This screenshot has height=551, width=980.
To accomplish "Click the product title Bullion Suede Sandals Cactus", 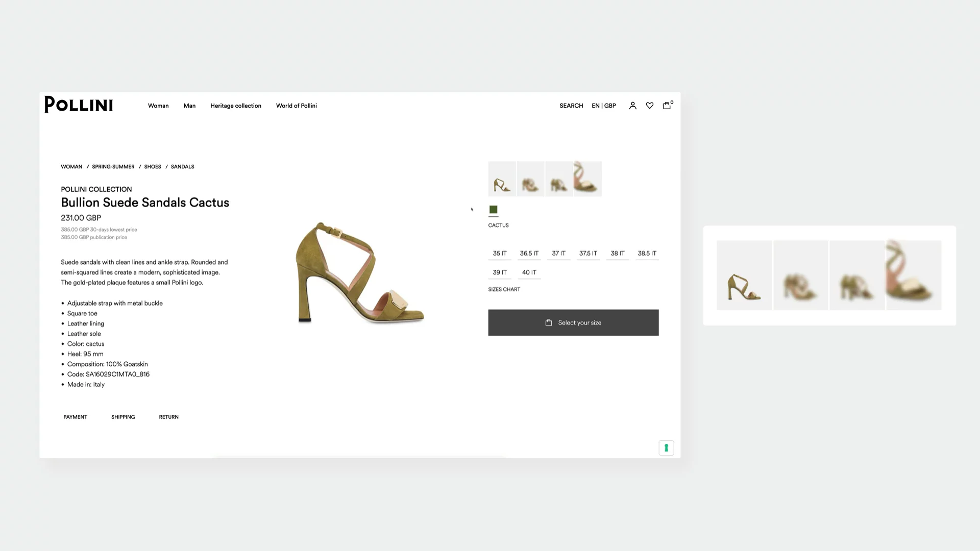I will [x=145, y=203].
